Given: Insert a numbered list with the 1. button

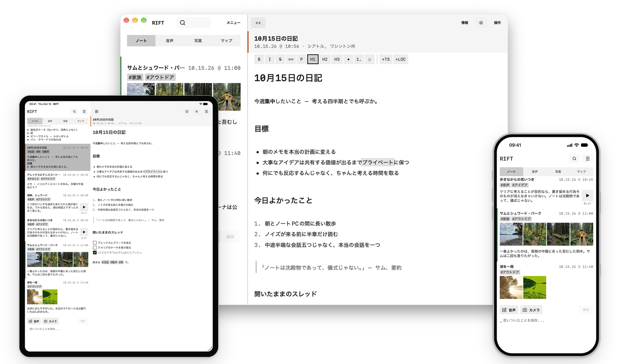Looking at the screenshot, I should (359, 59).
